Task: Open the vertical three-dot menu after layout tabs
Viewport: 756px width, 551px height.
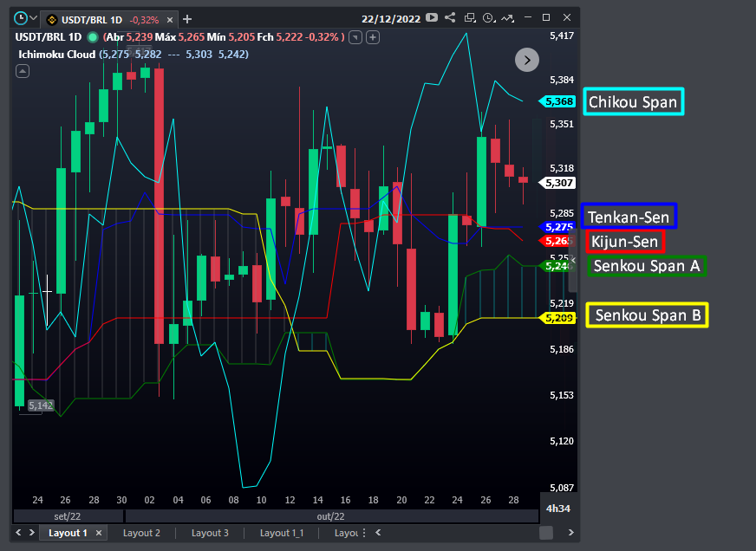Action: [364, 533]
